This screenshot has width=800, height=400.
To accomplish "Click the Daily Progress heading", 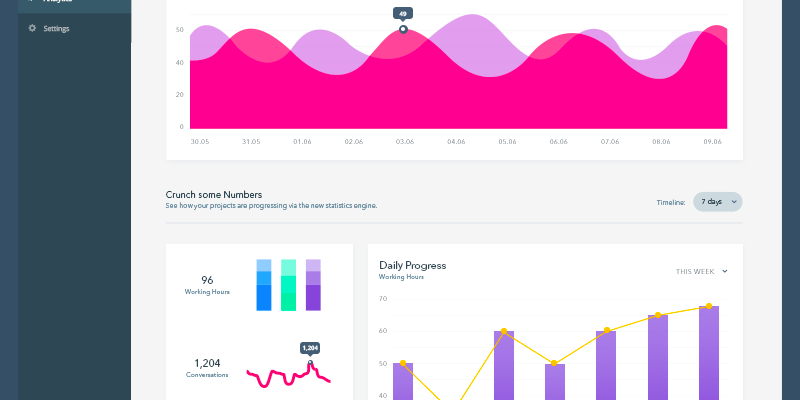I will (412, 265).
